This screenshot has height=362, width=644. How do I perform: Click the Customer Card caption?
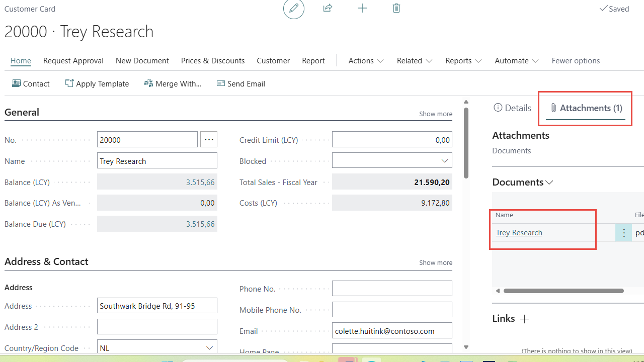point(30,9)
